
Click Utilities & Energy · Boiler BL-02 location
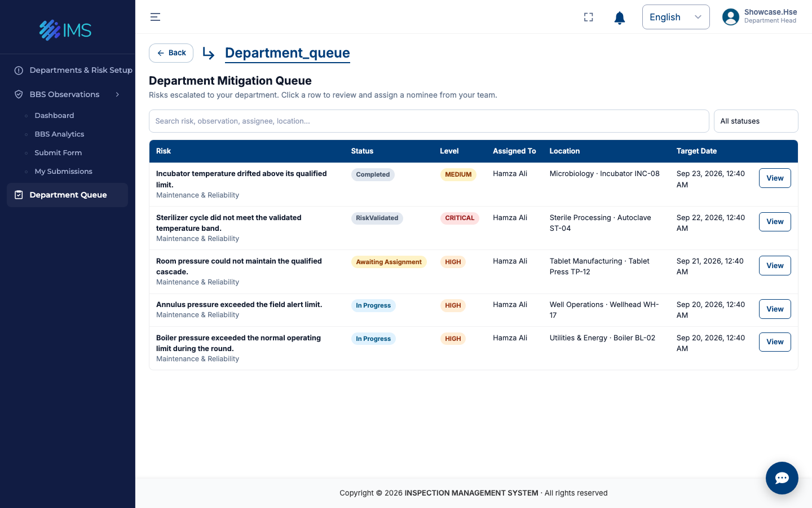(x=602, y=338)
